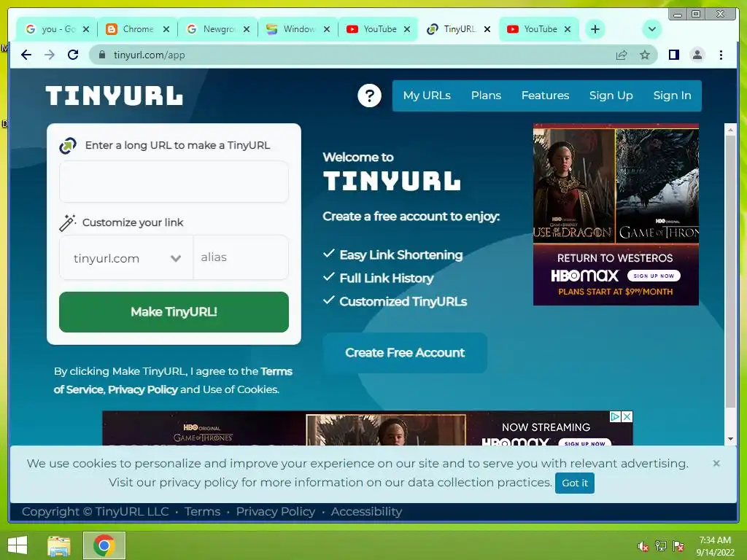Click the network tray icon
Image resolution: width=747 pixels, height=560 pixels.
point(660,546)
